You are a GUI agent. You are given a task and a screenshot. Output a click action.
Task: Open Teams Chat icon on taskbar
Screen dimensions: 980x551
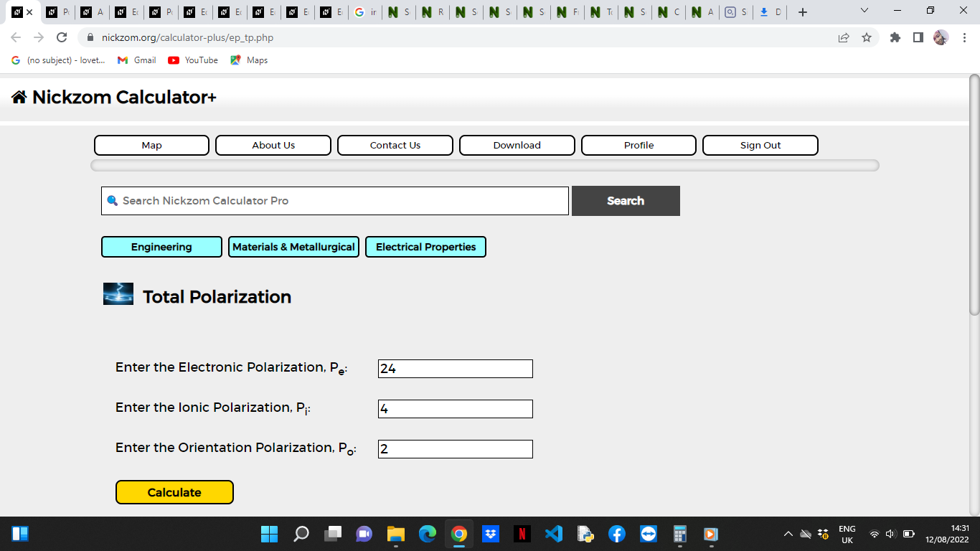[x=364, y=534]
